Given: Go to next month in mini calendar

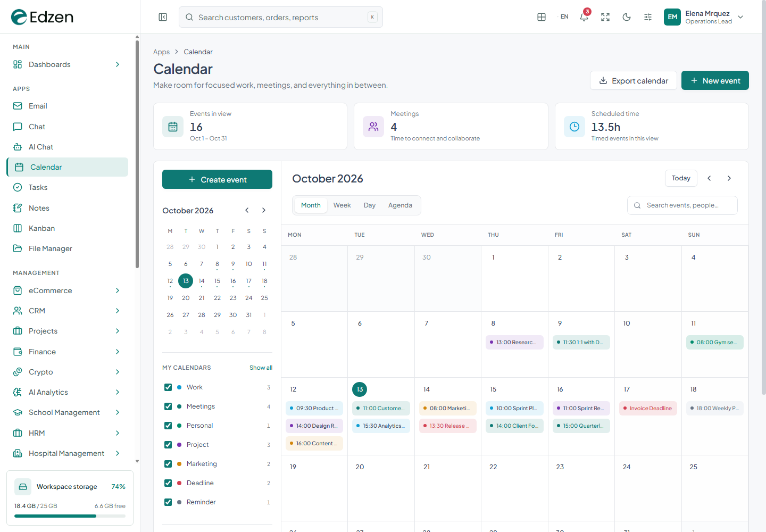Looking at the screenshot, I should point(264,210).
